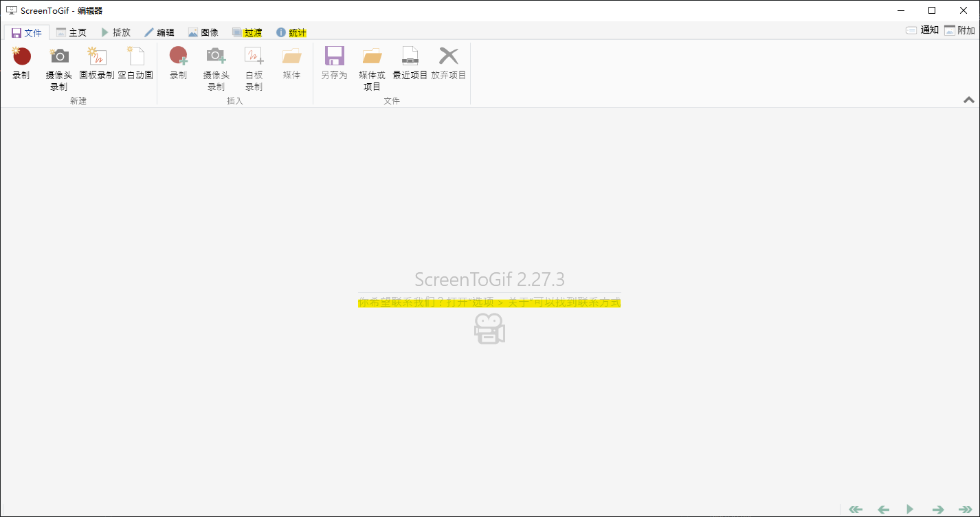Viewport: 980px width, 517px height.
Task: Jump to last frame double arrow
Action: pos(966,509)
